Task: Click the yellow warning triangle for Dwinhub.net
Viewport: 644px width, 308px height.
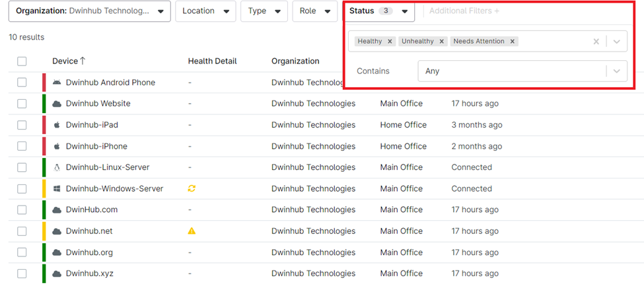Action: pos(192,231)
